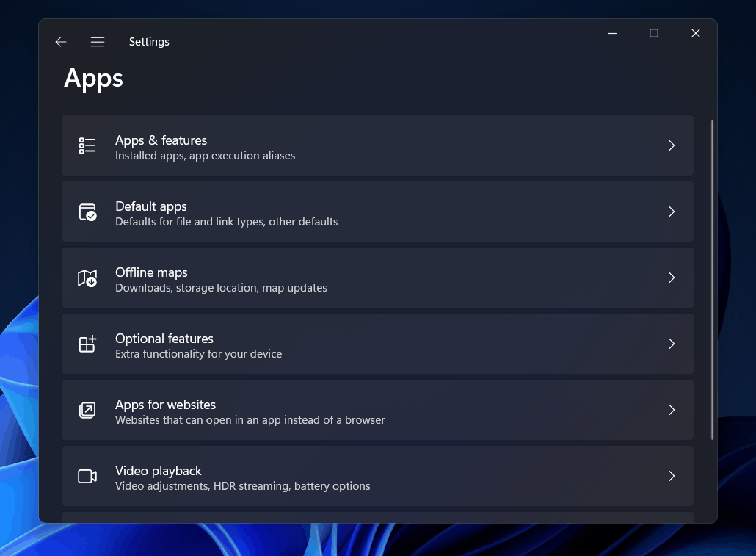Open Offline maps settings
This screenshot has width=756, height=556.
click(x=378, y=278)
